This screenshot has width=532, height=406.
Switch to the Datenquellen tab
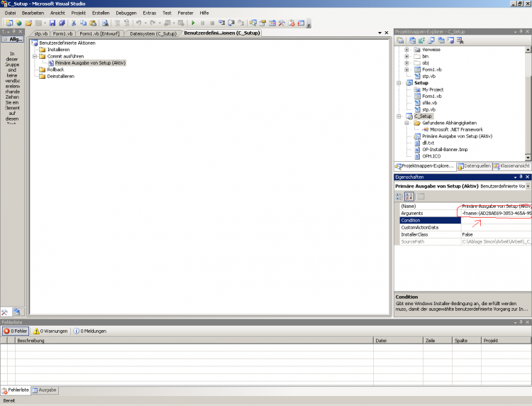click(475, 166)
